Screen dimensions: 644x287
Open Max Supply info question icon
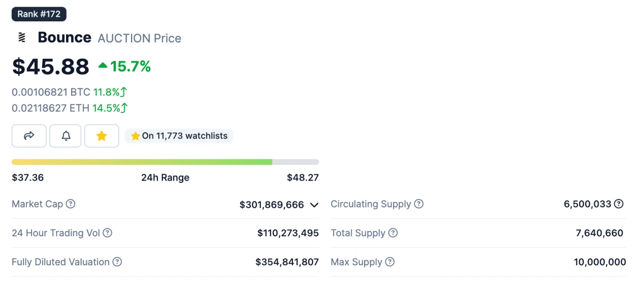coord(390,262)
